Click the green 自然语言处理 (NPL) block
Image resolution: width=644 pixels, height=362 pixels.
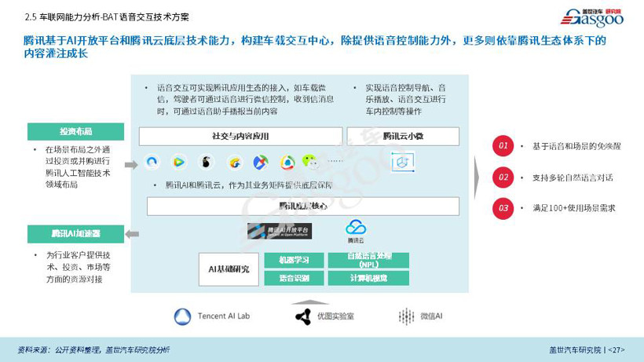point(368,260)
